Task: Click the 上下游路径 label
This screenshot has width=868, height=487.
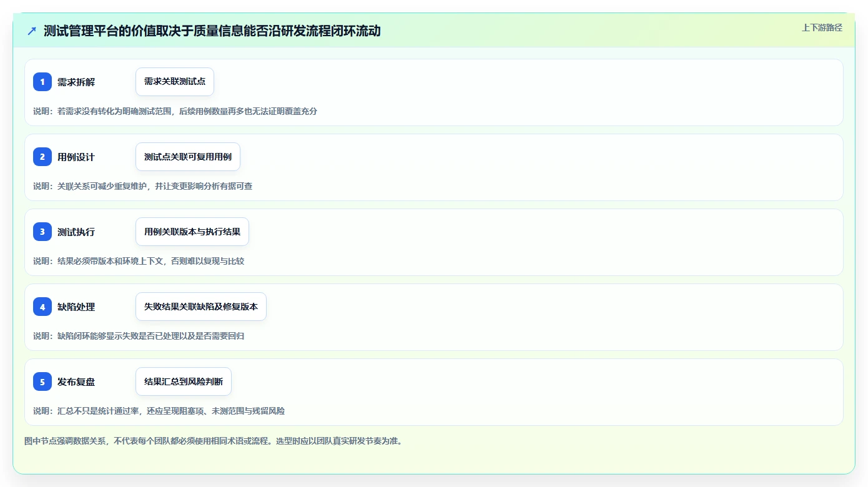Action: (x=822, y=27)
